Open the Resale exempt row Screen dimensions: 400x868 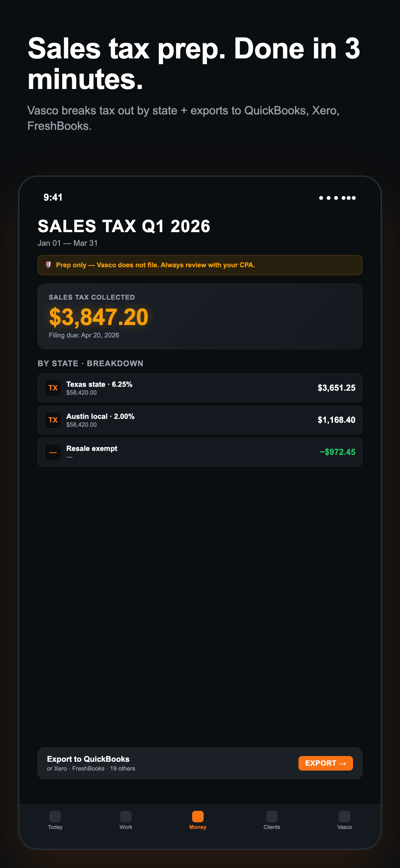tap(200, 452)
